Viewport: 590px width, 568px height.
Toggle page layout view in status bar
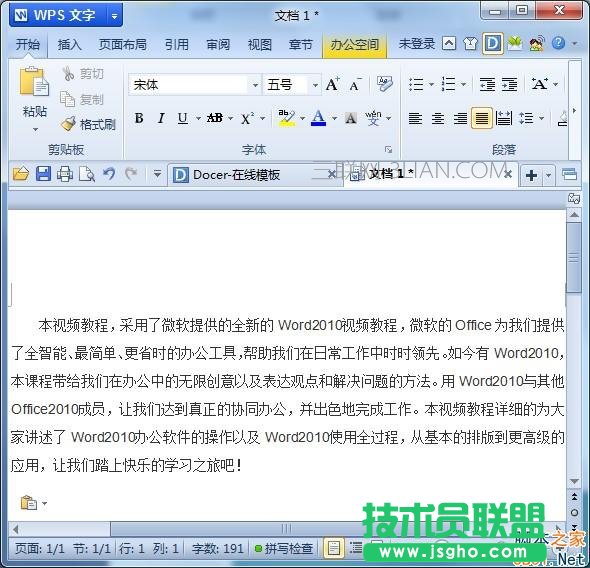pyautogui.click(x=333, y=549)
